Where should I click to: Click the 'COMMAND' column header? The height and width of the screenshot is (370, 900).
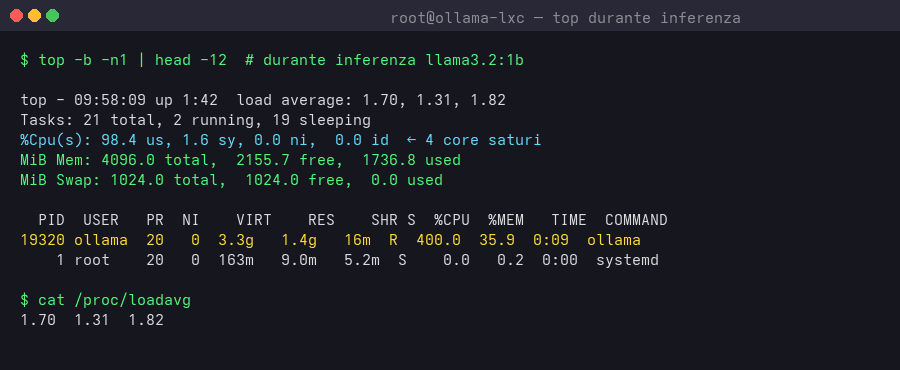637,220
